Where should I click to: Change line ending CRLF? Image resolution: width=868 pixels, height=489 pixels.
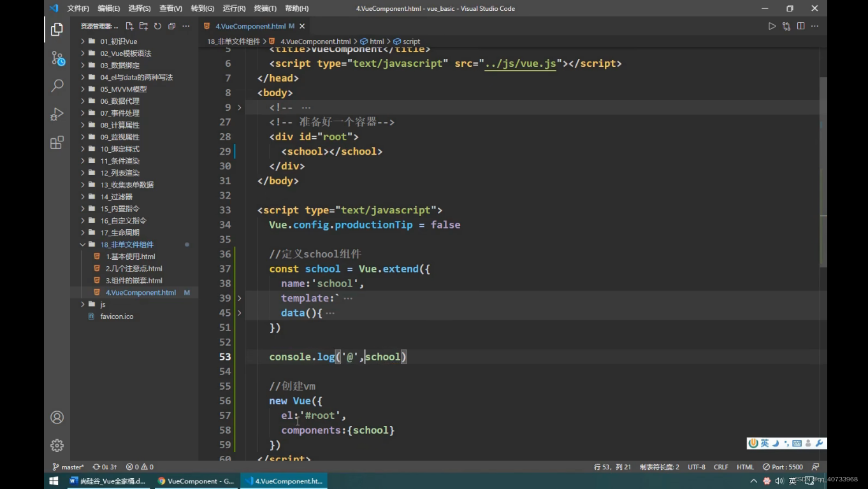pos(721,467)
